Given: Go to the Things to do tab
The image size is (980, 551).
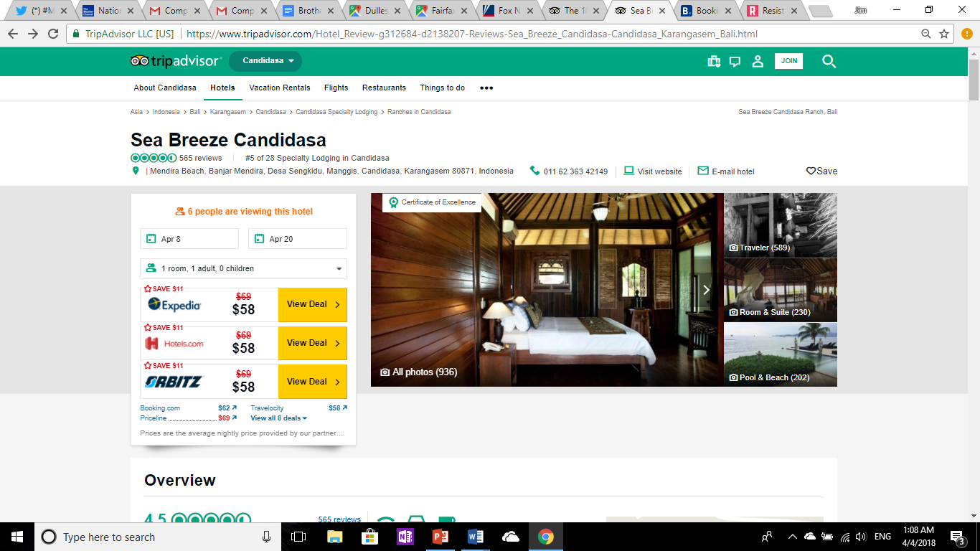Looking at the screenshot, I should [x=442, y=88].
